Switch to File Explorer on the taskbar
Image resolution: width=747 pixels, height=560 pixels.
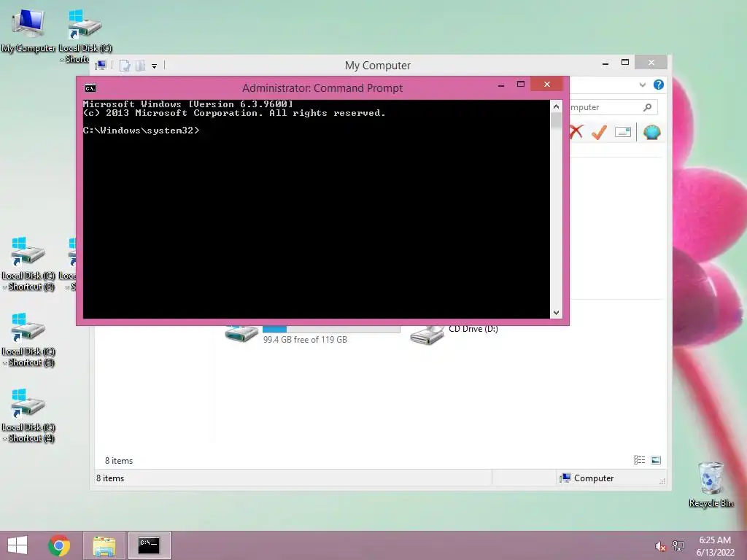[x=104, y=545]
